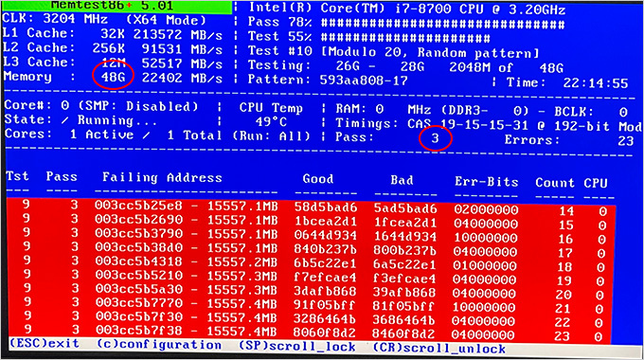This screenshot has width=644, height=360.
Task: Click the (SP)scroll_lock option
Action: click(297, 346)
